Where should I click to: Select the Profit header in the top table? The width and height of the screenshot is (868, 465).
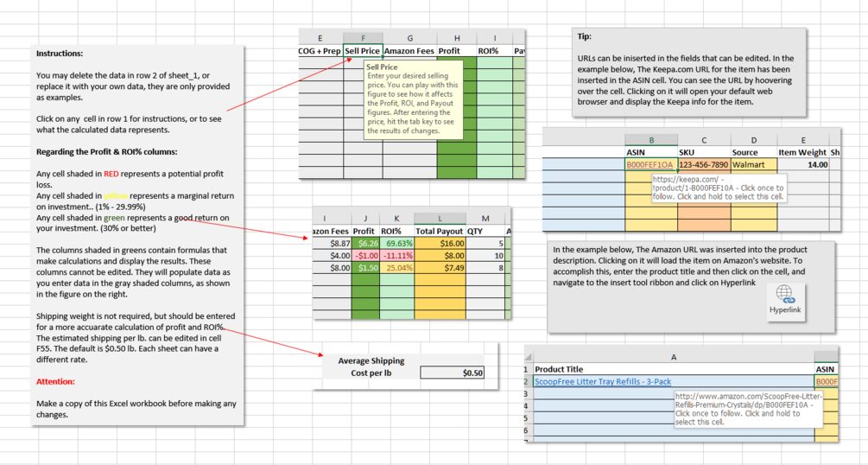pyautogui.click(x=457, y=51)
